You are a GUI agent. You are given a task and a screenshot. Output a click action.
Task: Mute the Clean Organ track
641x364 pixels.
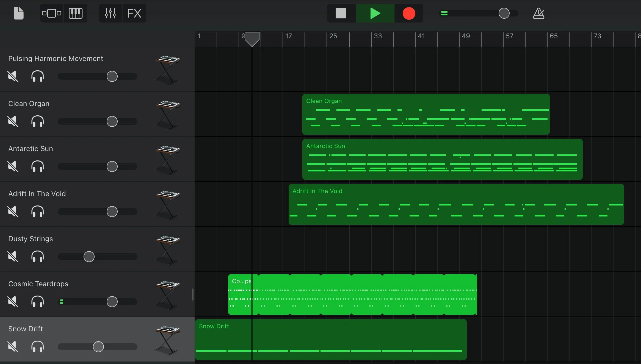click(13, 121)
